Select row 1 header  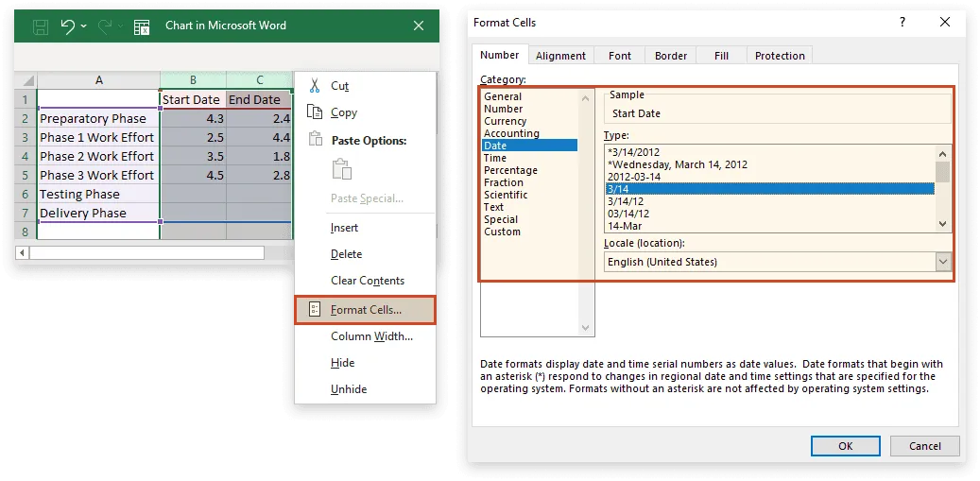click(x=26, y=100)
